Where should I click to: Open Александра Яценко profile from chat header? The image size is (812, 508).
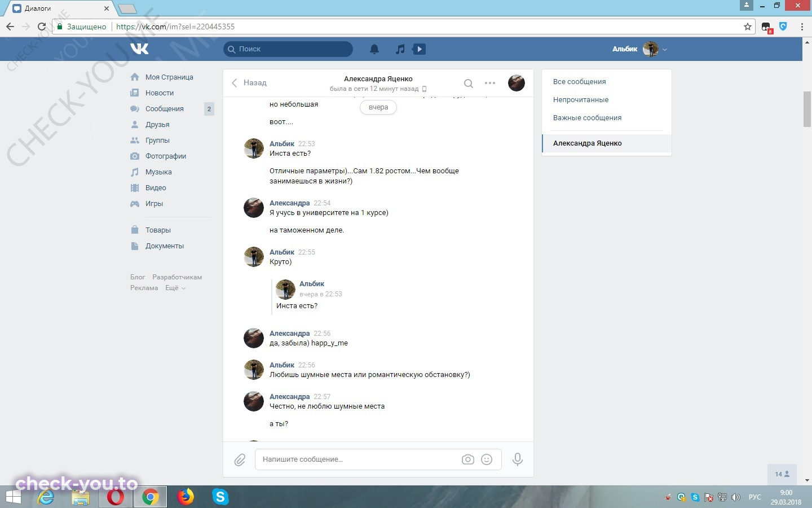point(378,79)
